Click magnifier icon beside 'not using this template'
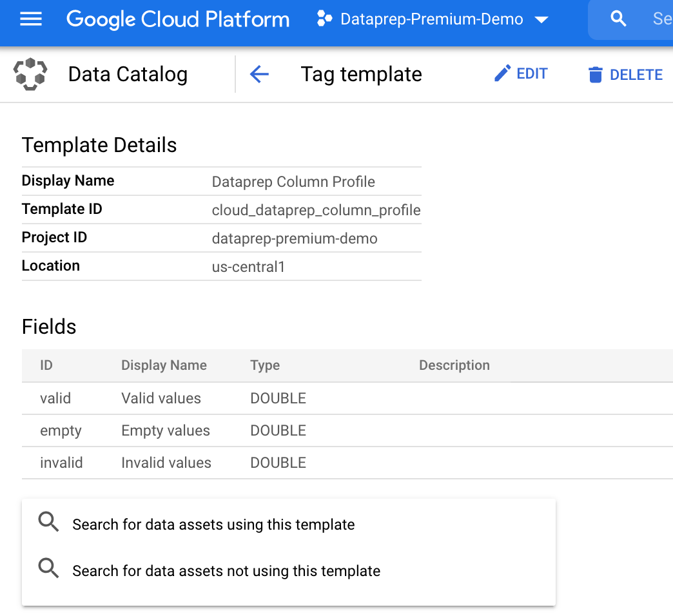The width and height of the screenshot is (673, 616). click(48, 568)
